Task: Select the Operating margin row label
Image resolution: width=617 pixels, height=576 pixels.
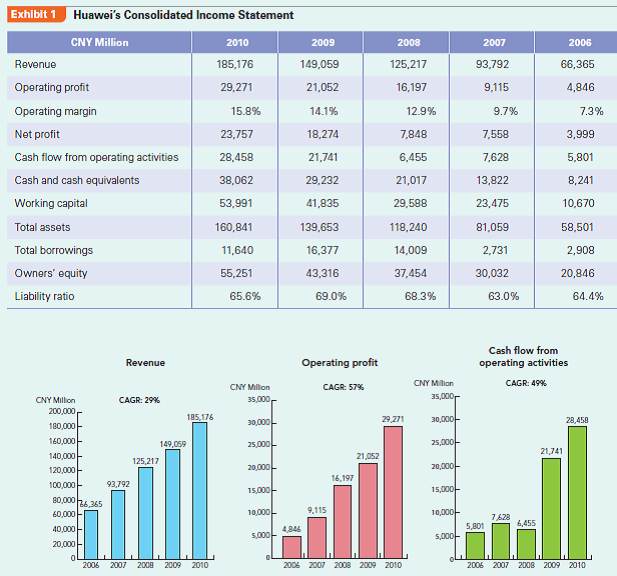Action: click(55, 111)
